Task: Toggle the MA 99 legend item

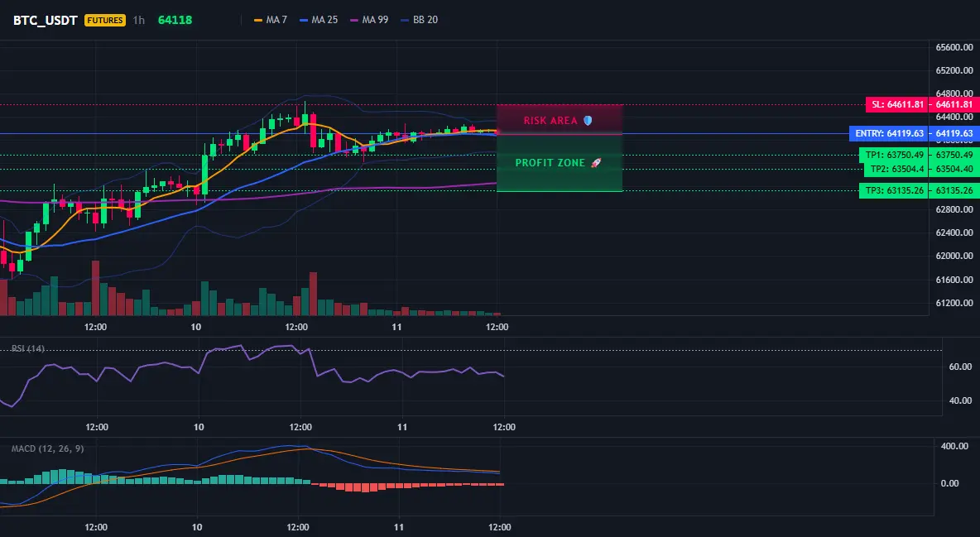Action: click(x=369, y=20)
